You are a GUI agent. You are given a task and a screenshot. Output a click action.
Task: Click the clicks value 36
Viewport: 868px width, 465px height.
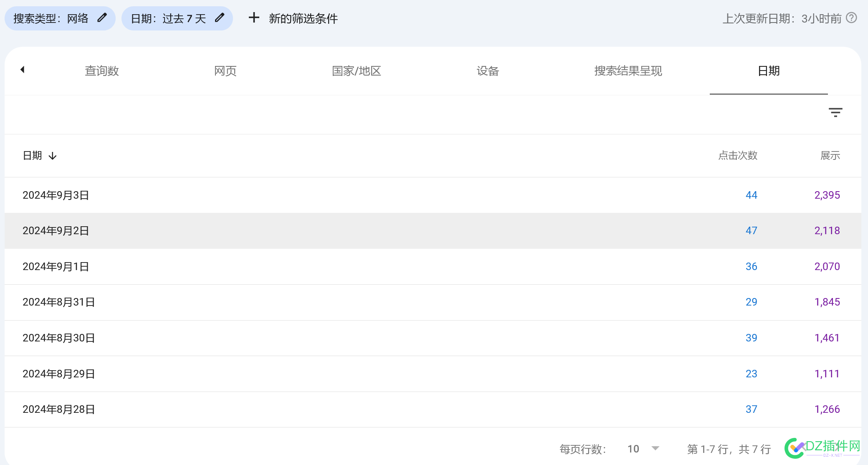(752, 267)
